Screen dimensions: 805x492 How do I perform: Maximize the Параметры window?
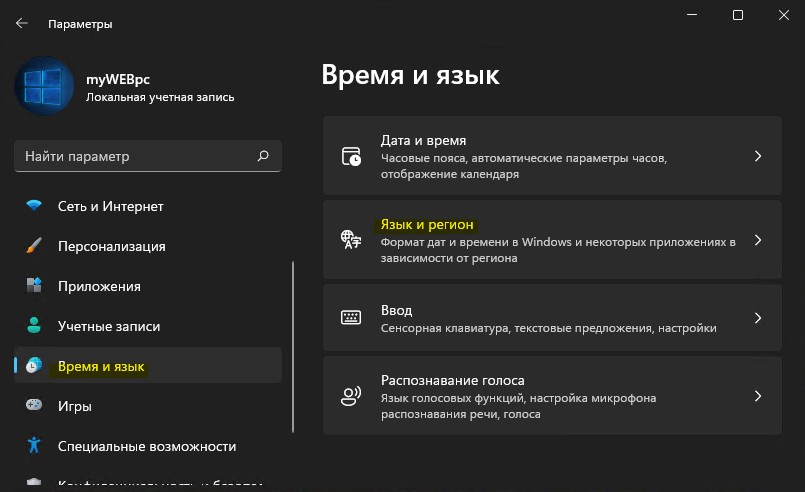tap(738, 15)
